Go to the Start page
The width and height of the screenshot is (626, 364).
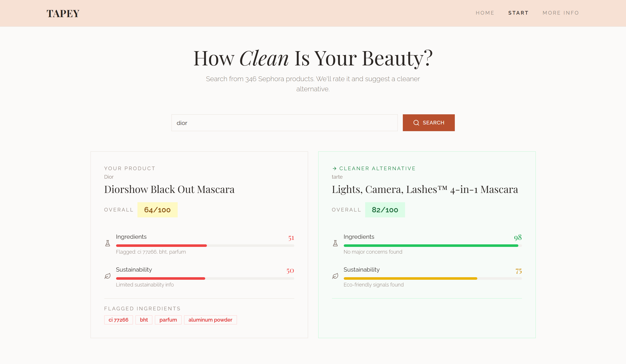click(x=518, y=13)
